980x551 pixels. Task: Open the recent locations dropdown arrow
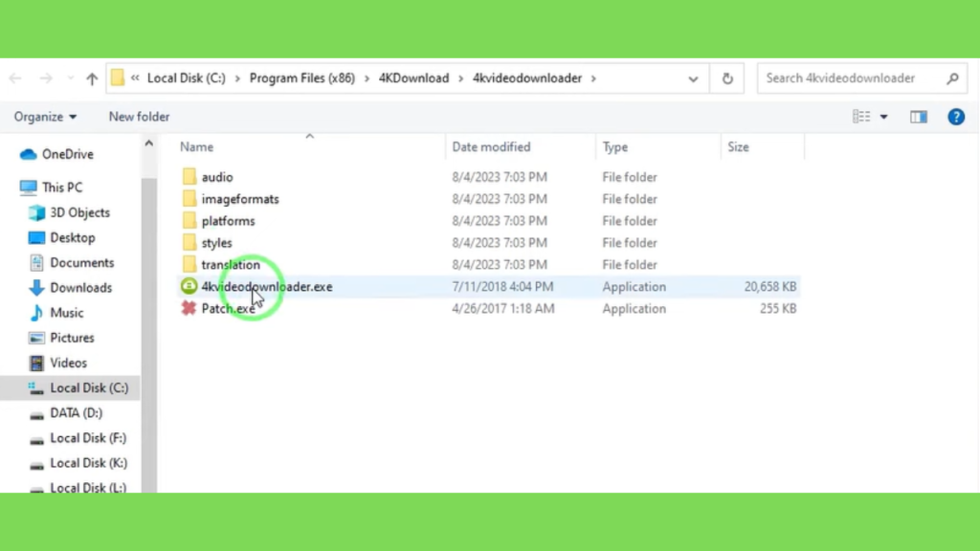point(71,78)
